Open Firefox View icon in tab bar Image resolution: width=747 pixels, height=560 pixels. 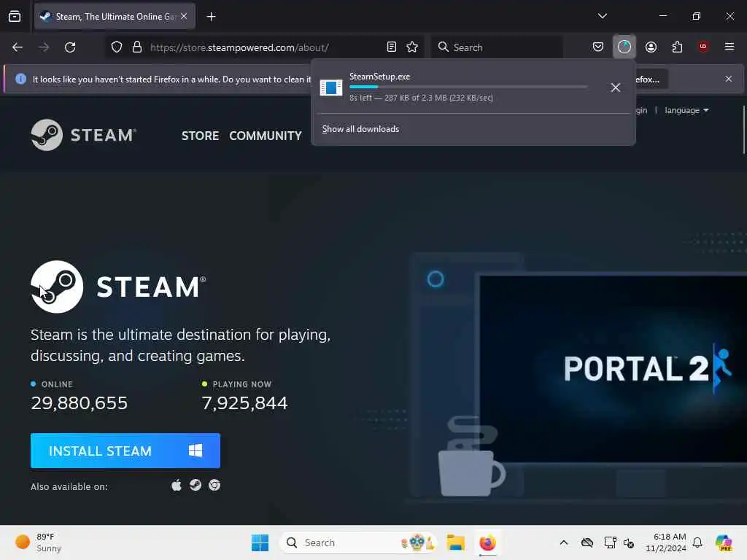click(15, 17)
